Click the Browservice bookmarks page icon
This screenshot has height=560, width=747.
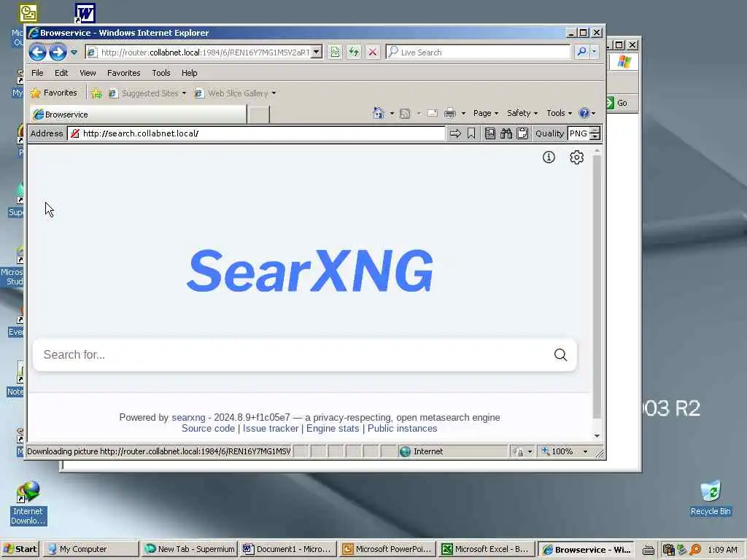coord(489,133)
